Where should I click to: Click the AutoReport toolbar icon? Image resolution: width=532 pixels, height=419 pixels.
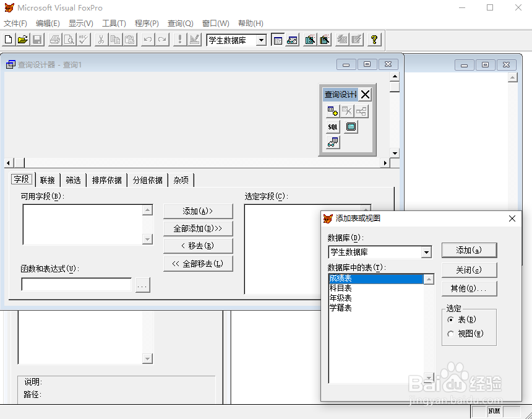(x=356, y=40)
